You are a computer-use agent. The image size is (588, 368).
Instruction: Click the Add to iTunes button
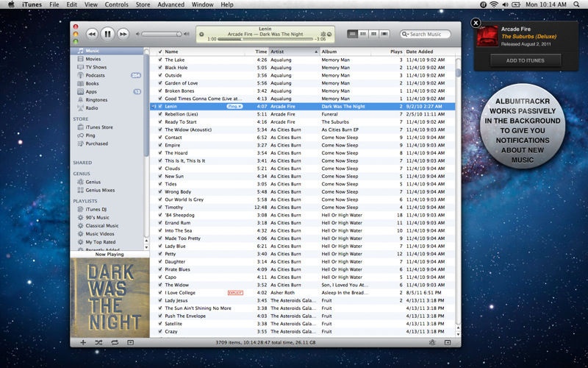(x=526, y=60)
